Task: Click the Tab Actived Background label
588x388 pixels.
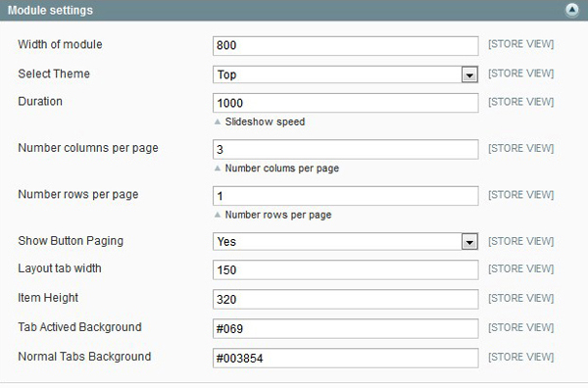Action: (79, 327)
